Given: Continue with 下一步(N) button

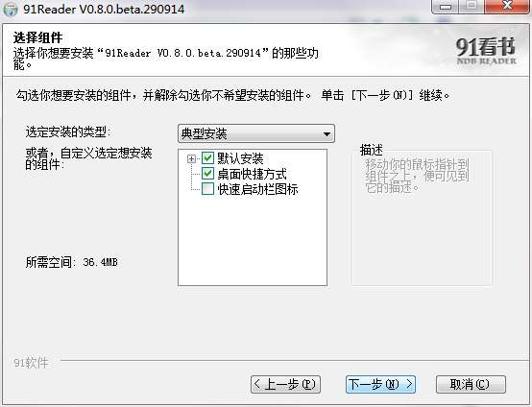Looking at the screenshot, I should (380, 384).
